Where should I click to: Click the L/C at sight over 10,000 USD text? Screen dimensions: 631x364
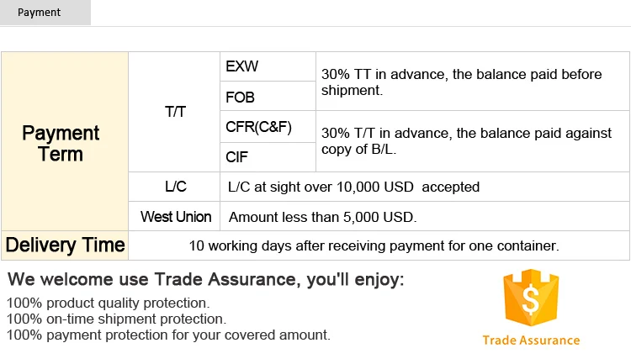pos(354,187)
